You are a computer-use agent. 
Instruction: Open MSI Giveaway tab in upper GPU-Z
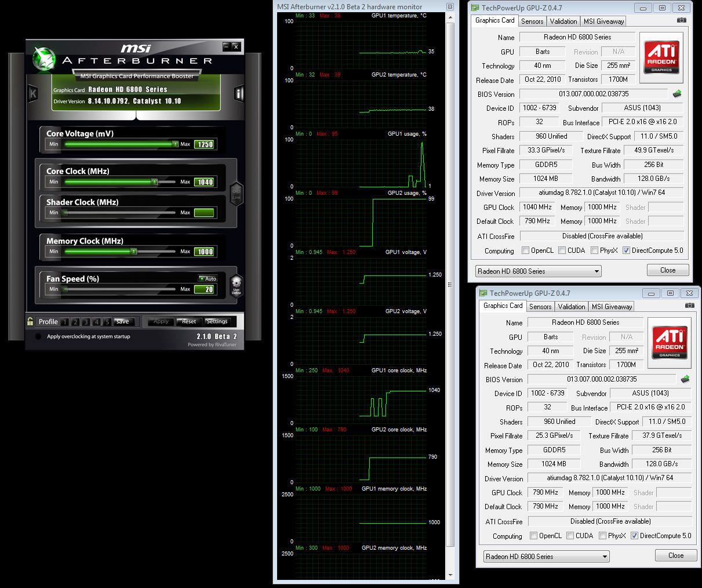point(603,21)
